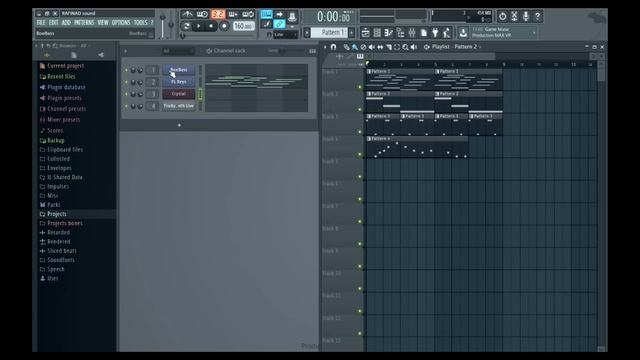The image size is (640, 360).
Task: Open the TOOLS menu
Action: pyautogui.click(x=140, y=22)
